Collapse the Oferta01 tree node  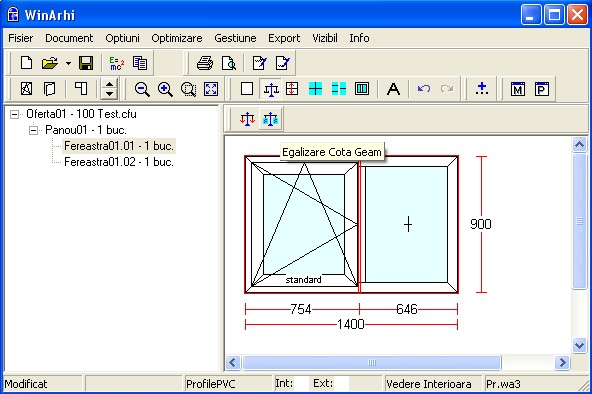coord(14,114)
